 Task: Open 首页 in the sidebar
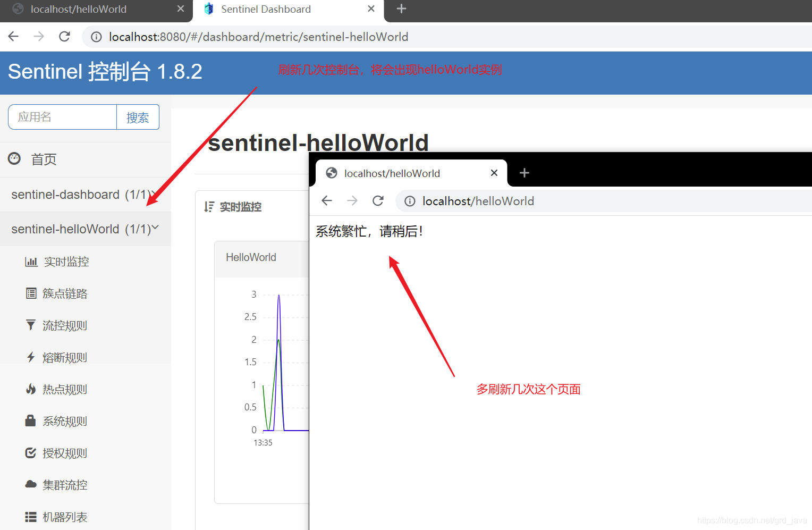[x=44, y=159]
